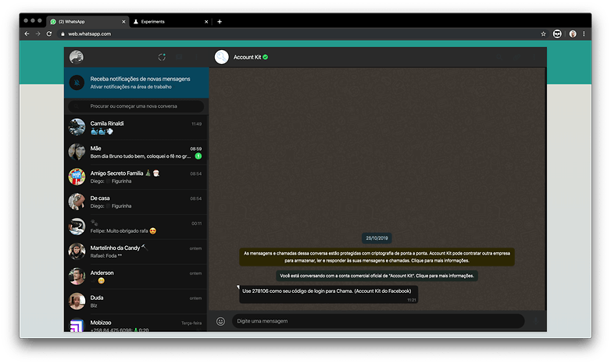Click unread badge on Mãe chat

[x=198, y=156]
